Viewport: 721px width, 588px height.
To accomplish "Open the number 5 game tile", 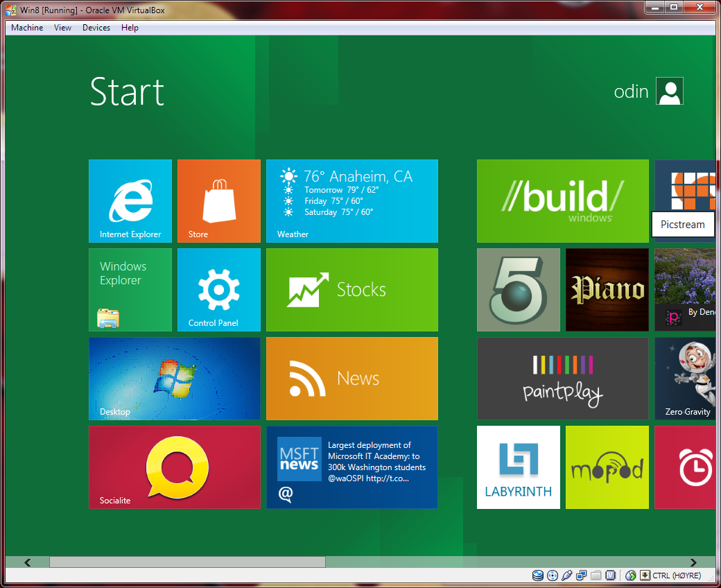I will (x=519, y=290).
